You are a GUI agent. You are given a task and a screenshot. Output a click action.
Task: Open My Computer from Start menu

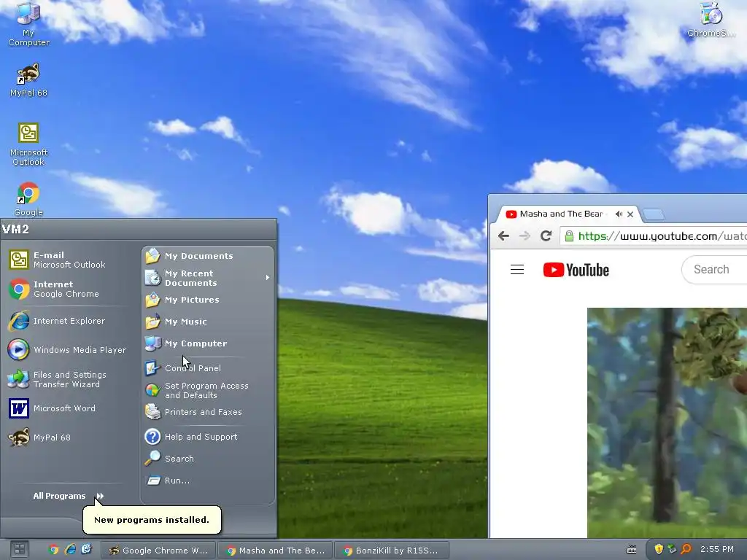tap(207, 344)
